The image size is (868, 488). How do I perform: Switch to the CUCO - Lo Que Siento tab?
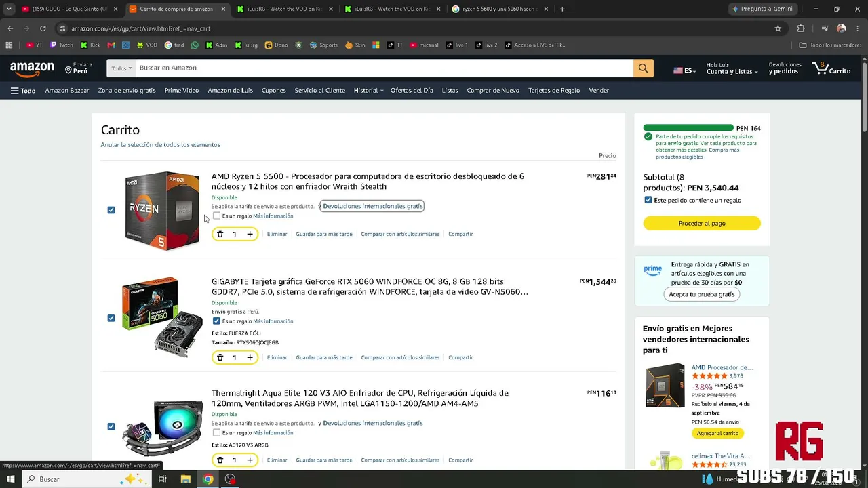(x=70, y=9)
